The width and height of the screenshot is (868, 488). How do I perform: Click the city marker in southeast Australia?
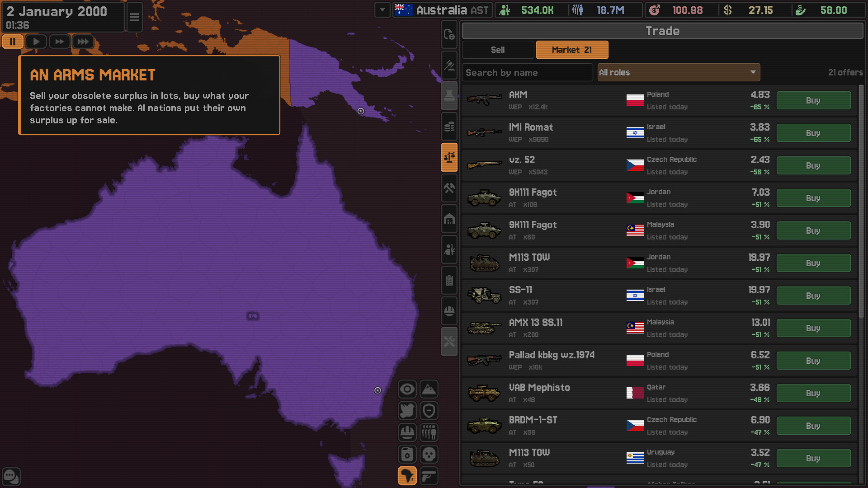pyautogui.click(x=378, y=390)
